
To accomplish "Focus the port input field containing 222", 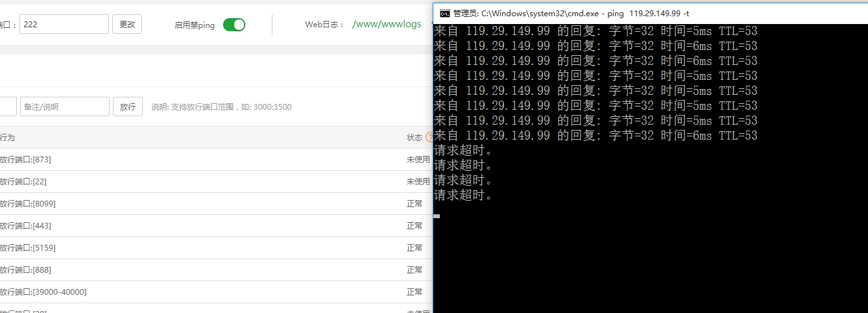I will point(64,24).
